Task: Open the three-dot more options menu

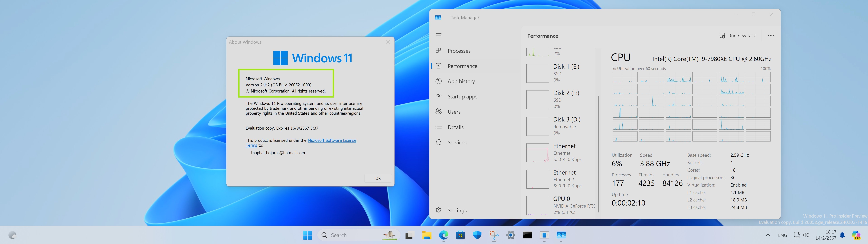Action: tap(771, 36)
